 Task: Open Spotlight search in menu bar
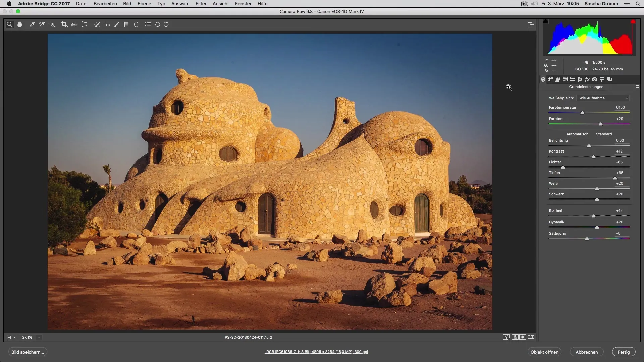(x=638, y=4)
